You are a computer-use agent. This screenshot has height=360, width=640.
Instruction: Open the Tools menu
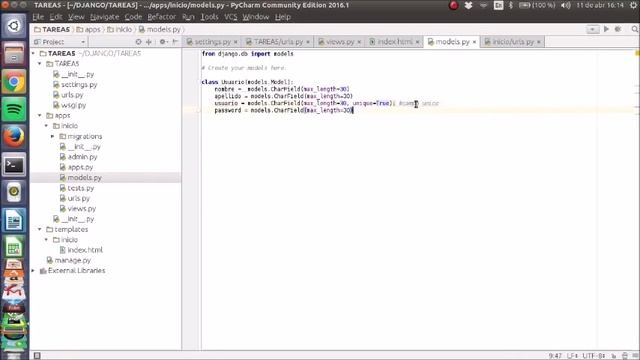click(x=209, y=17)
